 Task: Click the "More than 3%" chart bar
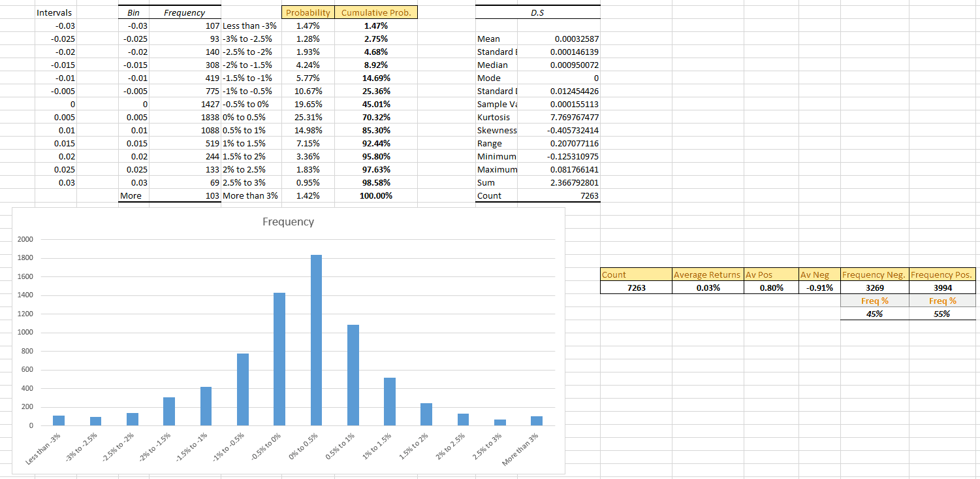click(537, 420)
